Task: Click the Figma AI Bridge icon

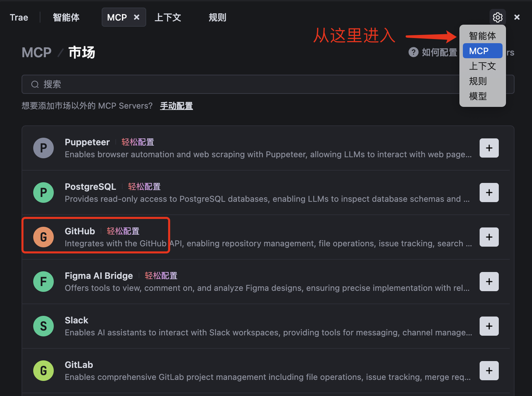Action: [43, 281]
